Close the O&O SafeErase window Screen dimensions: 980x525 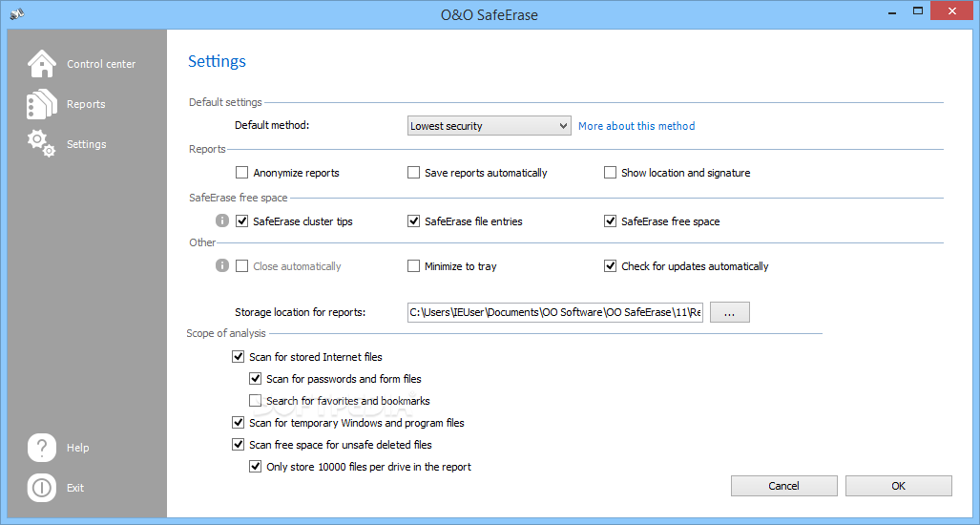[953, 10]
